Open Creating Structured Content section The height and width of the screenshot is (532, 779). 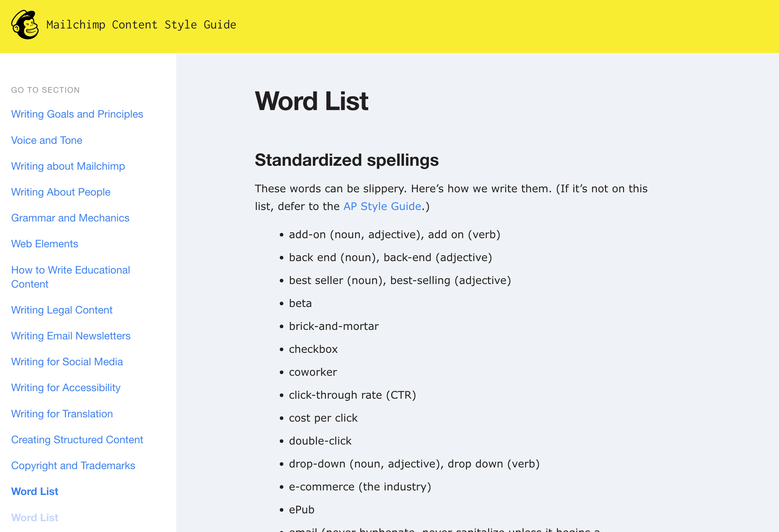tap(77, 440)
